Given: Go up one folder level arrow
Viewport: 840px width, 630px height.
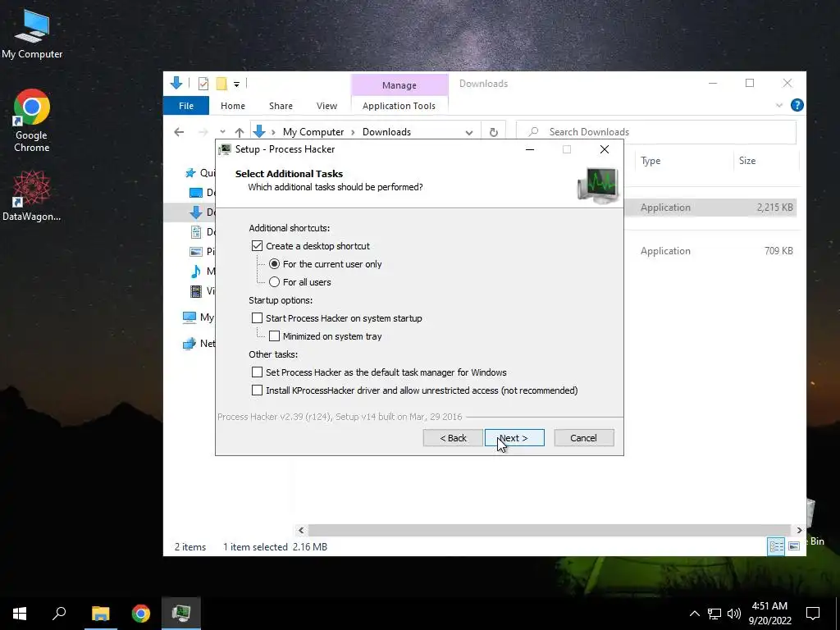Looking at the screenshot, I should pyautogui.click(x=240, y=132).
